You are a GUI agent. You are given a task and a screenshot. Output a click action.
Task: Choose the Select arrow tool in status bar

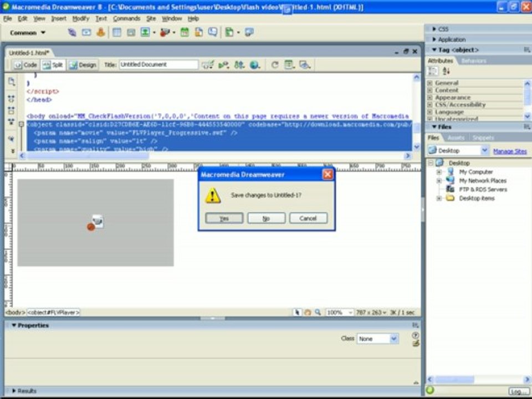[x=297, y=312]
